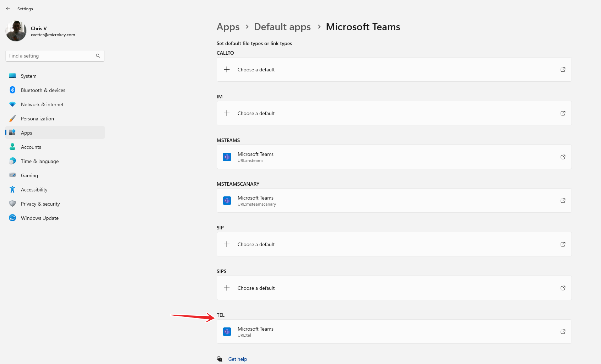Open external-link icon for MSTEAMSCANARY row
The height and width of the screenshot is (364, 601).
tap(563, 201)
